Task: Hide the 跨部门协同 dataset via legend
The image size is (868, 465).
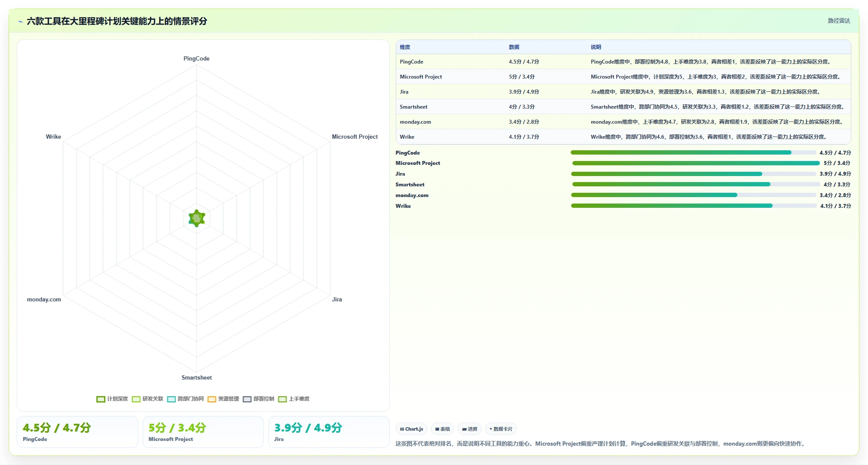Action: [x=186, y=399]
